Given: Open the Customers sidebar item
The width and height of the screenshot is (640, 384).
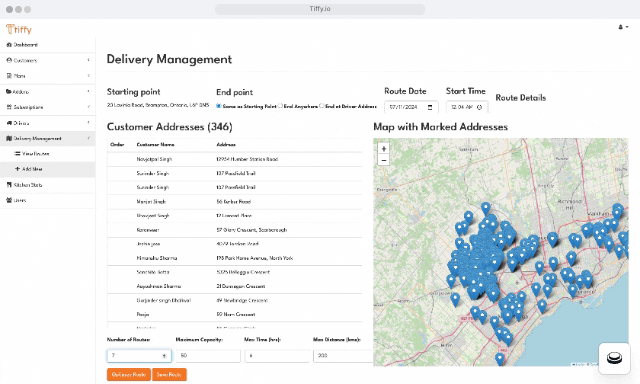Looking at the screenshot, I should pos(47,60).
